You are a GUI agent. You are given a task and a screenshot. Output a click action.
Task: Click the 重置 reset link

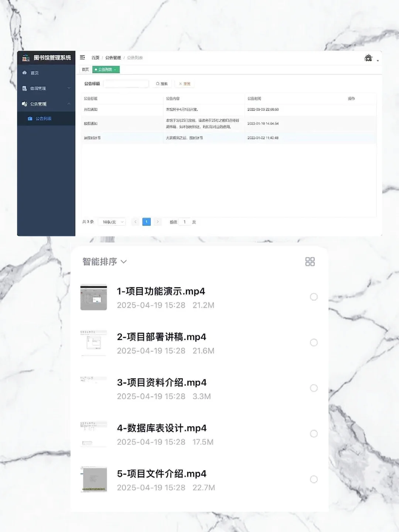185,83
